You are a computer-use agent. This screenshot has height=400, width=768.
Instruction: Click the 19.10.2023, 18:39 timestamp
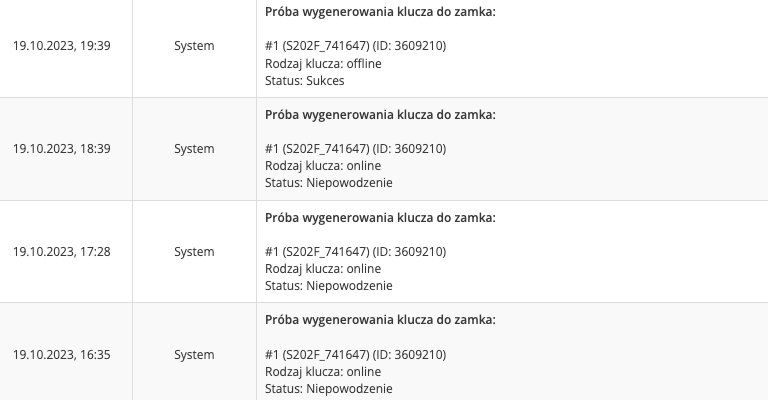point(62,149)
